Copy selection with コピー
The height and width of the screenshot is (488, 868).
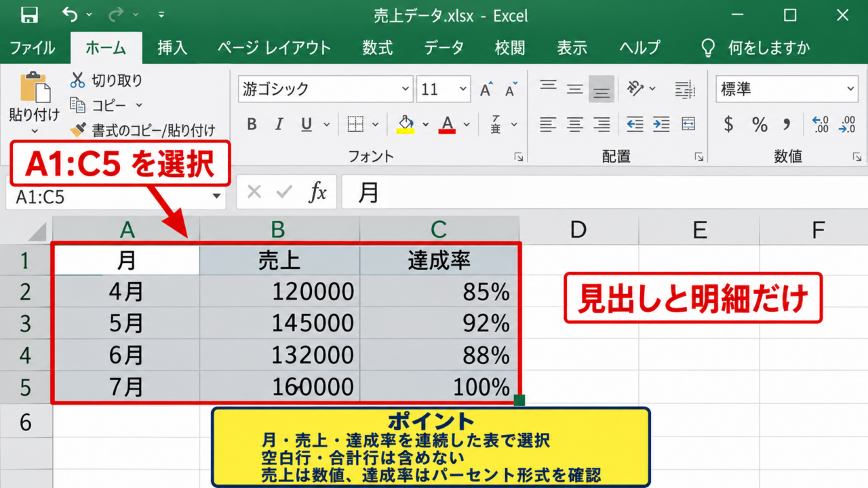[99, 105]
